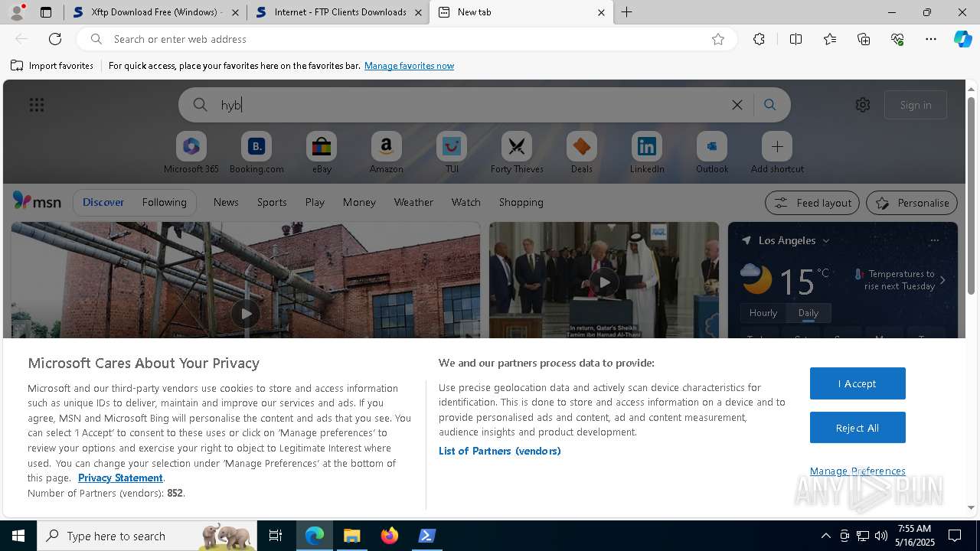Open Outlook shortcut
The height and width of the screenshot is (551, 980).
tap(712, 152)
